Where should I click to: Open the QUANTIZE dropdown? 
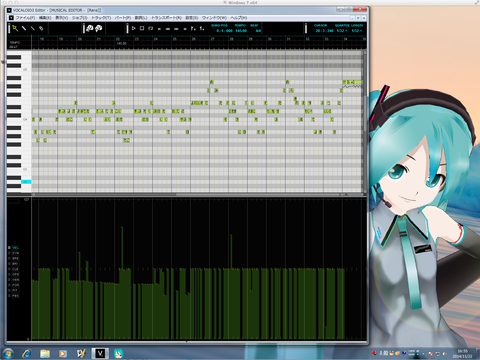pos(341,31)
